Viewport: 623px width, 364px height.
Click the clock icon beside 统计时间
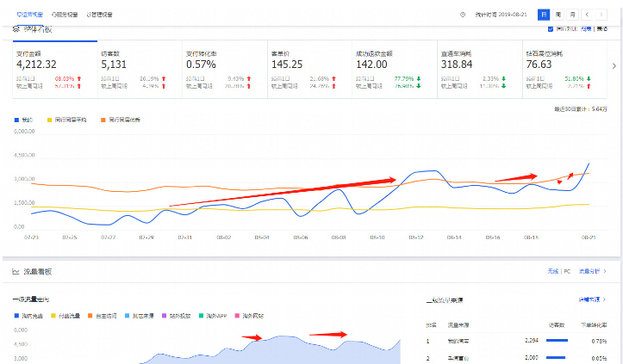[x=464, y=15]
